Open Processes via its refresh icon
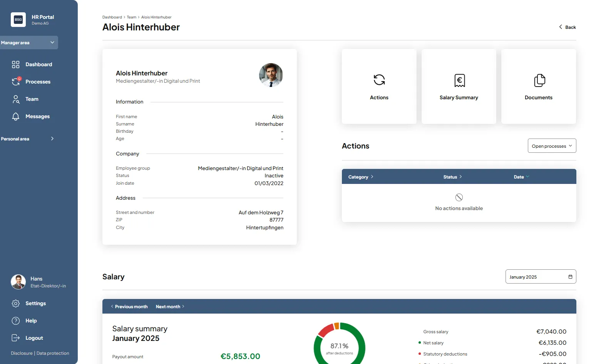This screenshot has height=364, width=601. coord(16,82)
